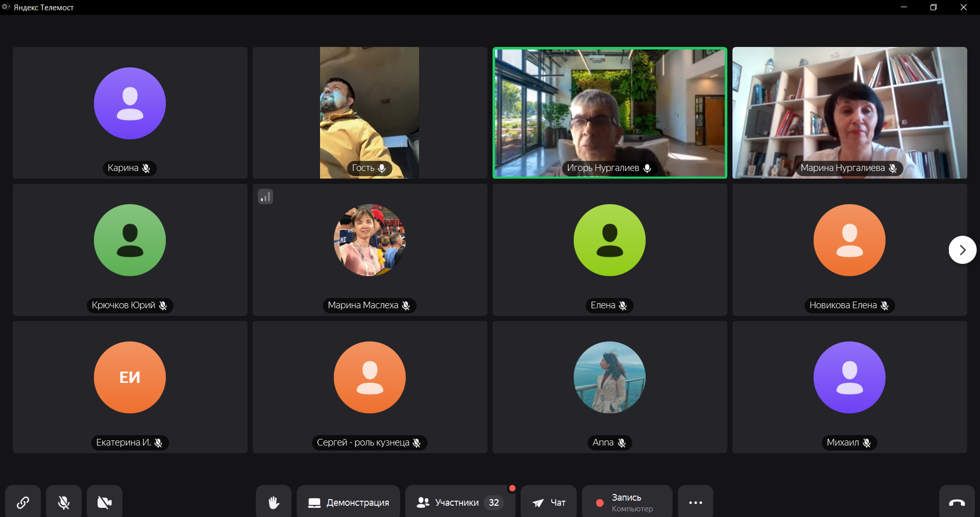Open the Чат panel
980x517 pixels.
pos(549,502)
